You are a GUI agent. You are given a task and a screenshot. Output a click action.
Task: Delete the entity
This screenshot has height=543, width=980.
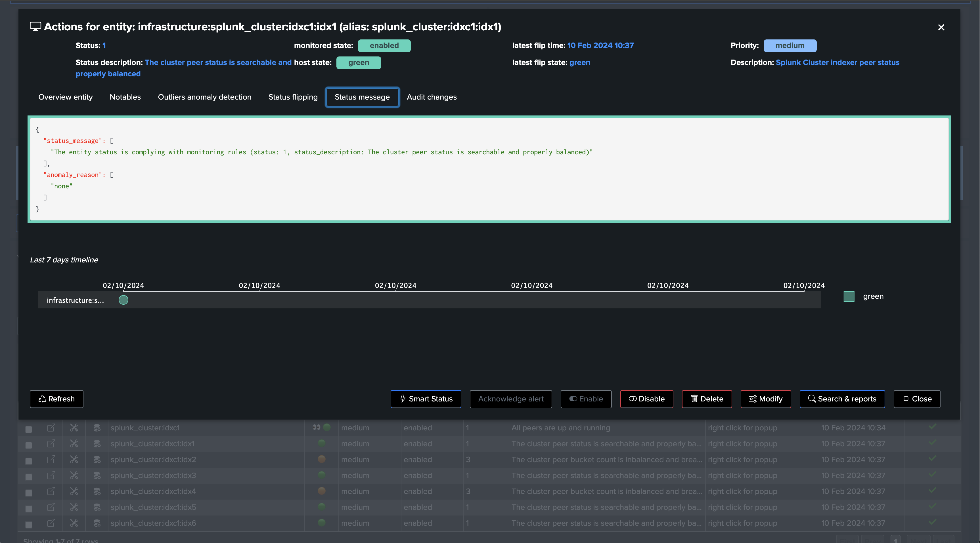(x=707, y=399)
